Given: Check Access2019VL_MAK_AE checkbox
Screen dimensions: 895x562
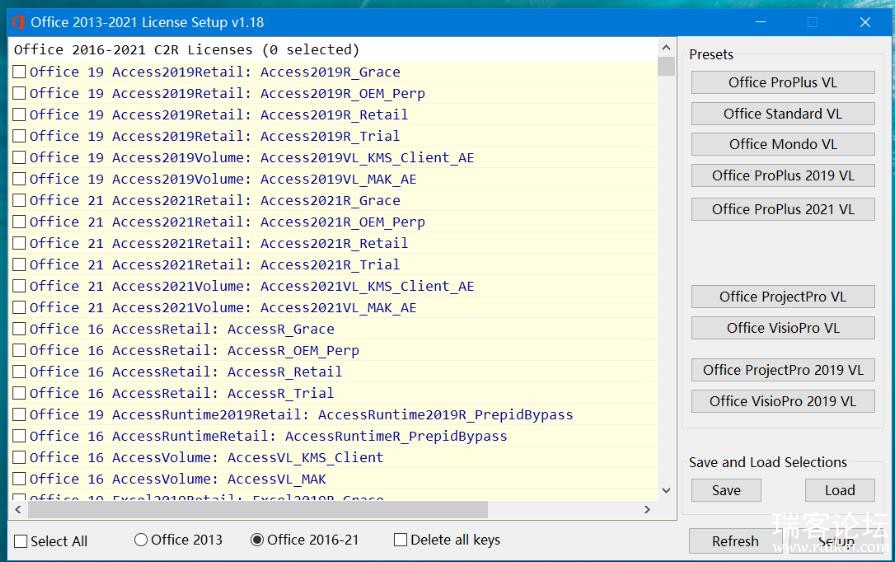Looking at the screenshot, I should (19, 179).
